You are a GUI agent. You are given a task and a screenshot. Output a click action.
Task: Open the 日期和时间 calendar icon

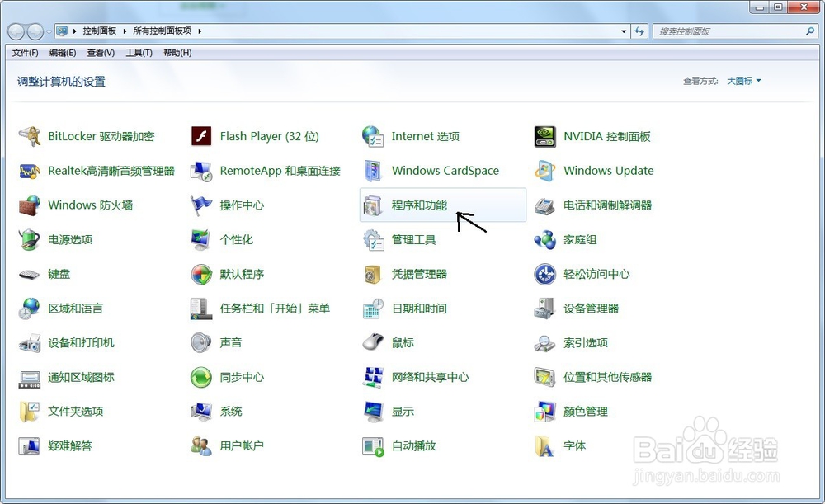click(x=373, y=309)
